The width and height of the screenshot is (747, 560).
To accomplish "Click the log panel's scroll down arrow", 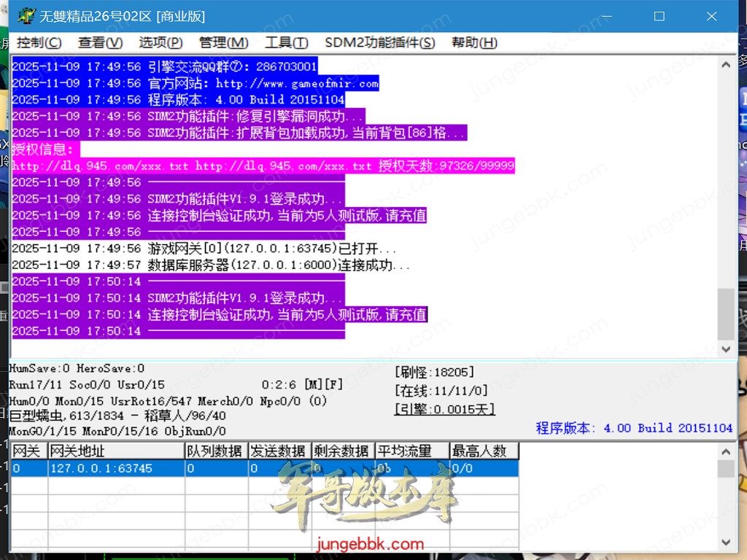I will [726, 349].
